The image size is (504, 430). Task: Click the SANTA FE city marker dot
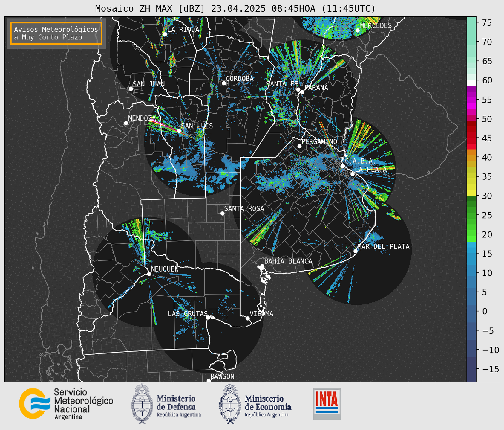298,89
